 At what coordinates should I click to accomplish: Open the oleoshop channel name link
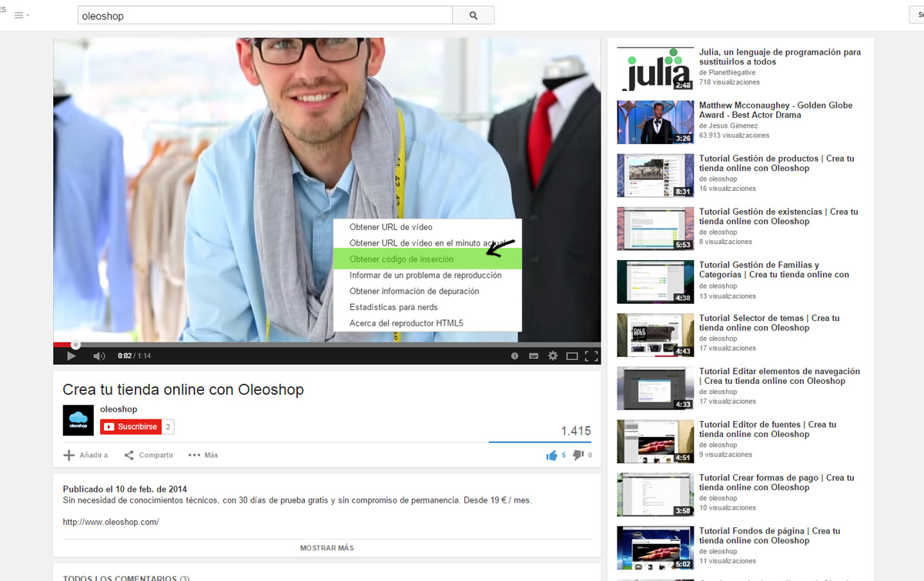(x=119, y=409)
